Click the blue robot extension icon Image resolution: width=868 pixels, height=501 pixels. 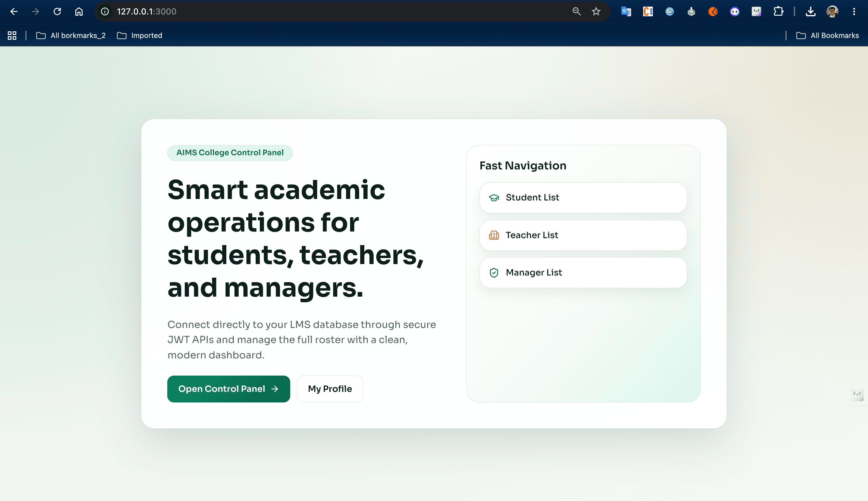pyautogui.click(x=669, y=11)
